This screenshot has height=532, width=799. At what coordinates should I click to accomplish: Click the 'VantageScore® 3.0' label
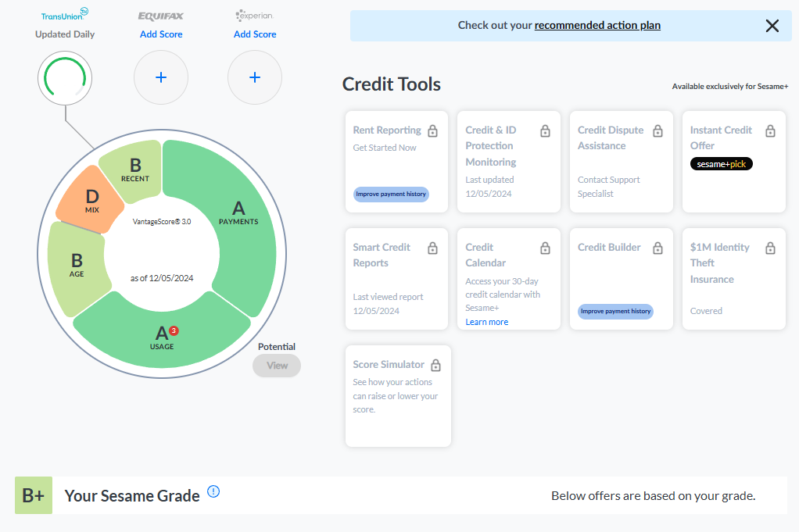pos(162,221)
